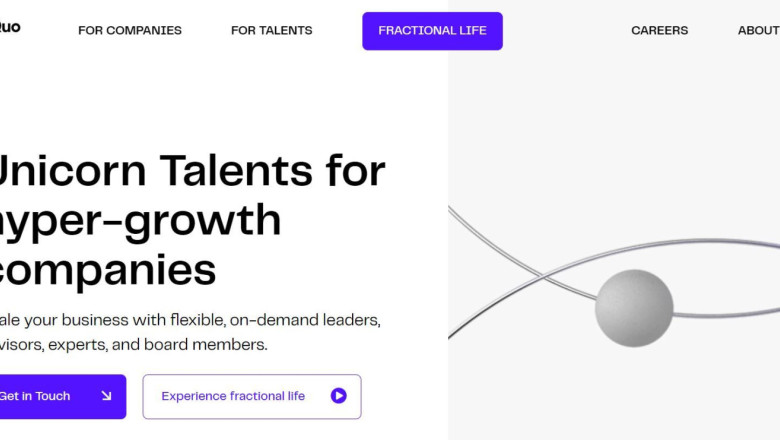Click the Experience fractional life button text

click(233, 396)
